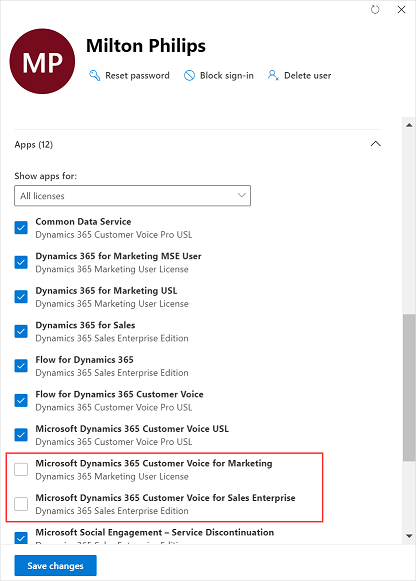This screenshot has height=581, width=416.
Task: Click the scrollbar down arrow
Action: (409, 536)
